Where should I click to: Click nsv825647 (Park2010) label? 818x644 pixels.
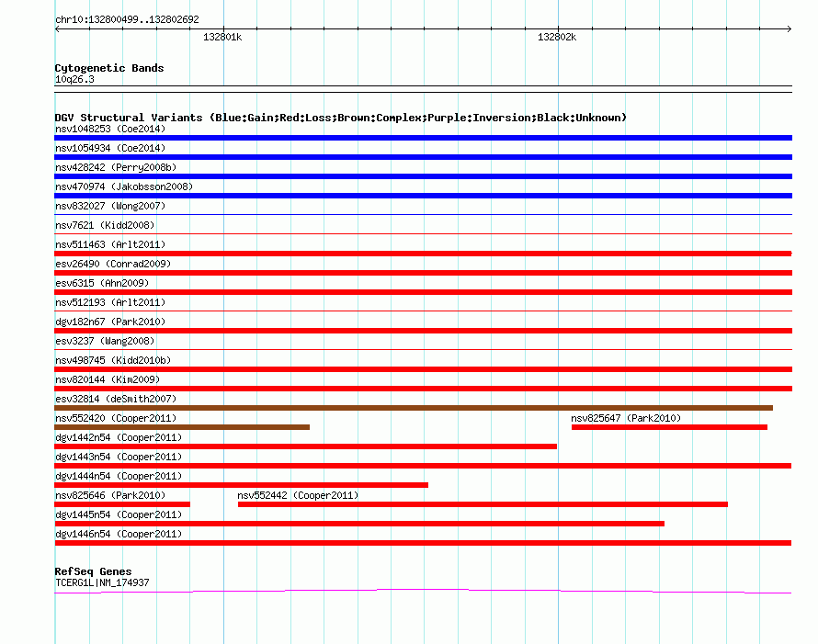point(626,418)
